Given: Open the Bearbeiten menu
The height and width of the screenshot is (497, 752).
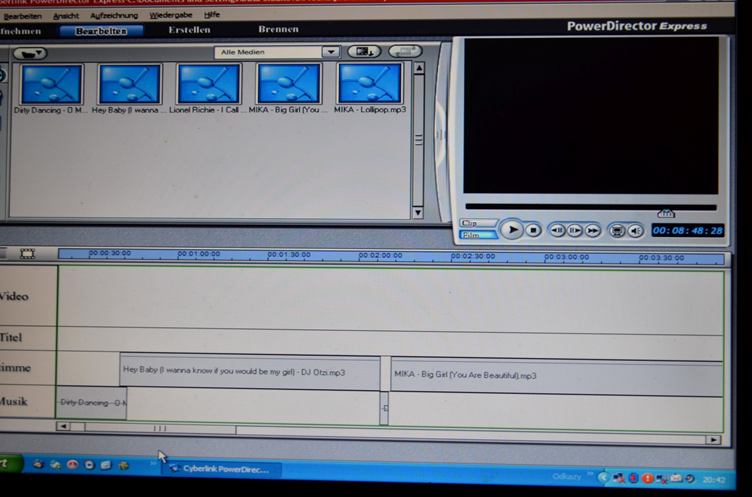Looking at the screenshot, I should click(x=22, y=16).
